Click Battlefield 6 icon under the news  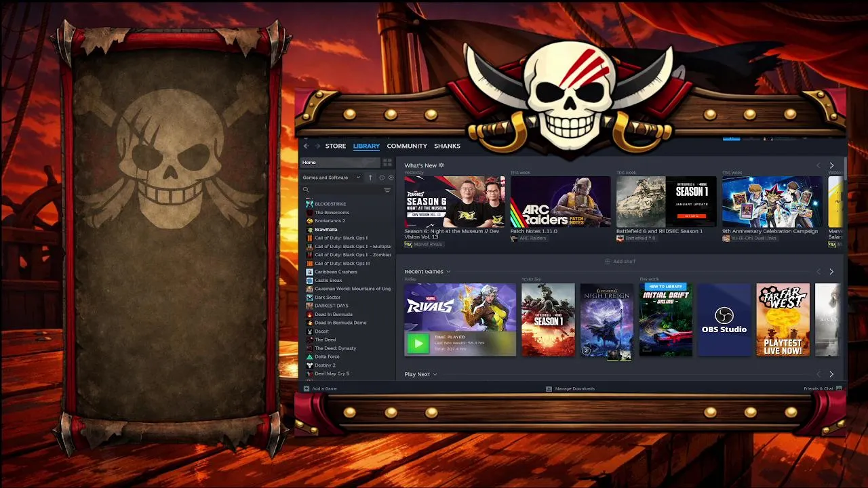pos(620,239)
